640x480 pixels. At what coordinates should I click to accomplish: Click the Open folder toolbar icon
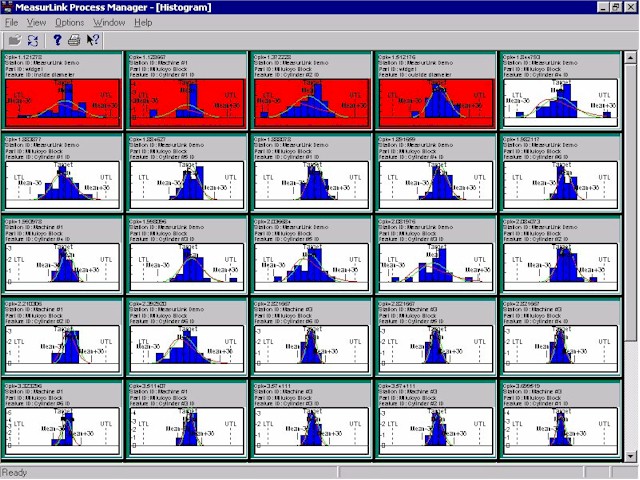(x=13, y=40)
